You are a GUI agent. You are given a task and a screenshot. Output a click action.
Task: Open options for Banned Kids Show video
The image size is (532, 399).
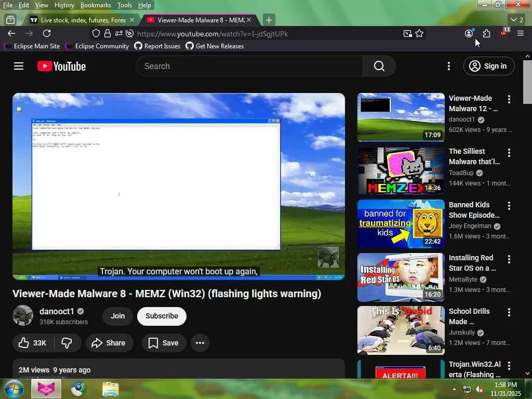coord(509,206)
